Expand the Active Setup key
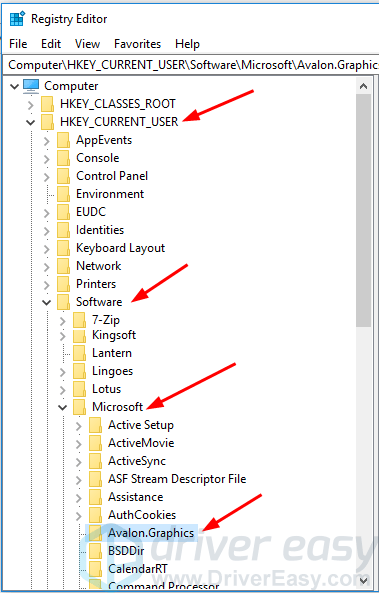 [x=78, y=425]
